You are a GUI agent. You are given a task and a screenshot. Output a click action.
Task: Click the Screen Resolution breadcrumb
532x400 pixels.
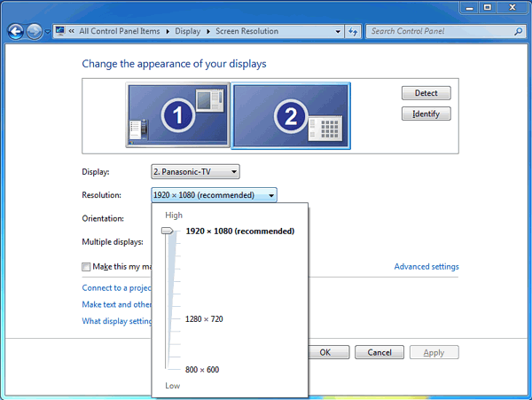click(x=247, y=31)
